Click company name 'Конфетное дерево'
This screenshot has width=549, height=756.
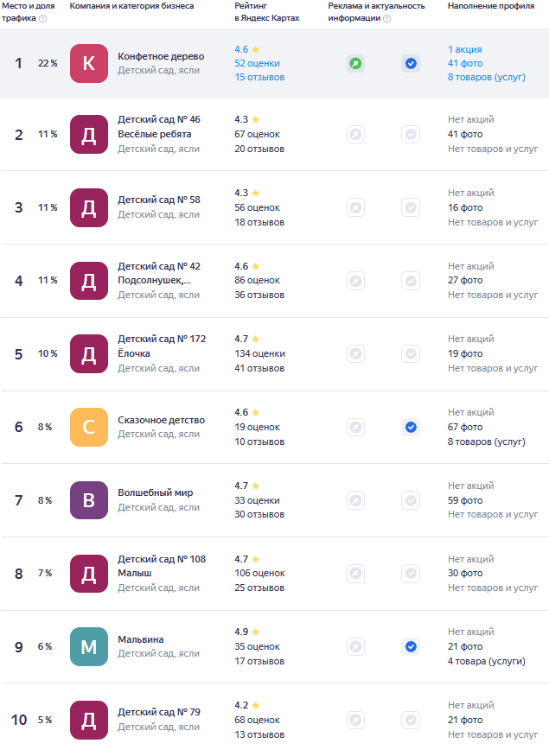(x=161, y=56)
